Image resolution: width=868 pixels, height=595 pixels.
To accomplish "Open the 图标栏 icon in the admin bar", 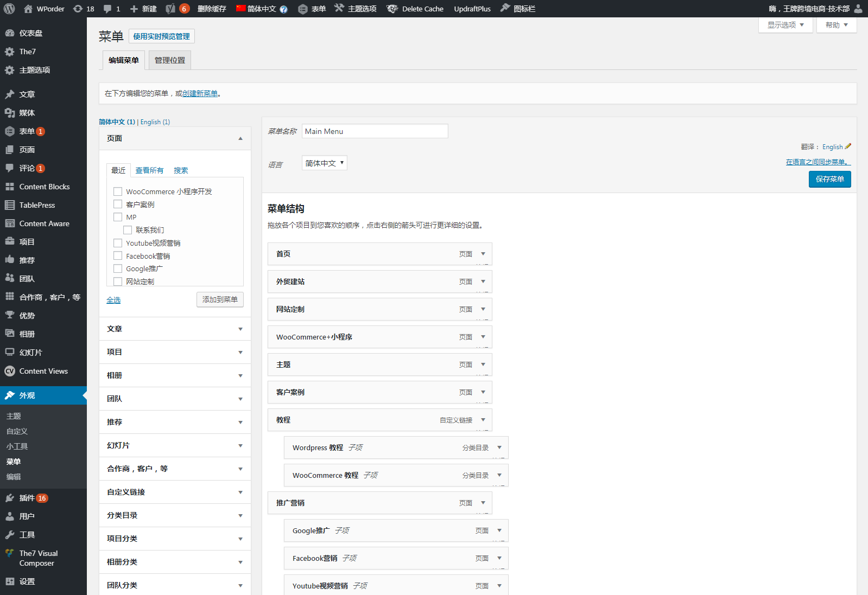I will pos(505,8).
